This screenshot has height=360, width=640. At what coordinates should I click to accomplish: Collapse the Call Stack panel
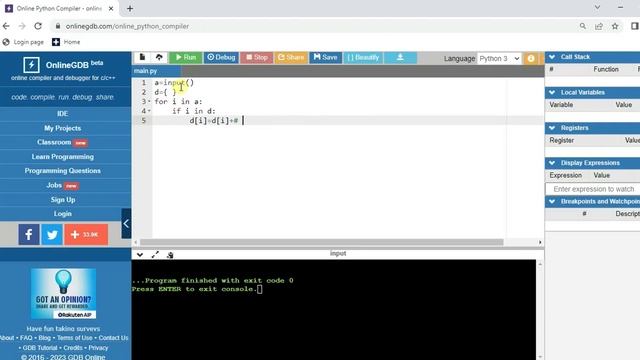click(x=552, y=57)
